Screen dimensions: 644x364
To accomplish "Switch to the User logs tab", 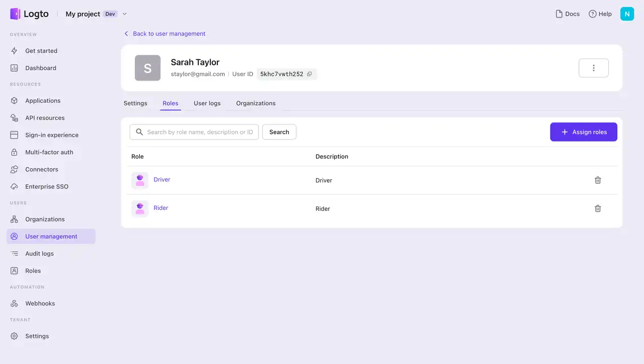I will (x=207, y=103).
